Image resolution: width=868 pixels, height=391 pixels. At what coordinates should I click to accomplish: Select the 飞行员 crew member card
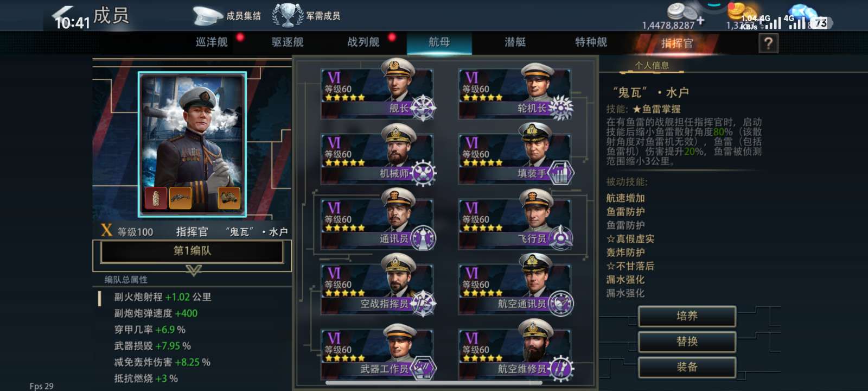click(x=516, y=221)
